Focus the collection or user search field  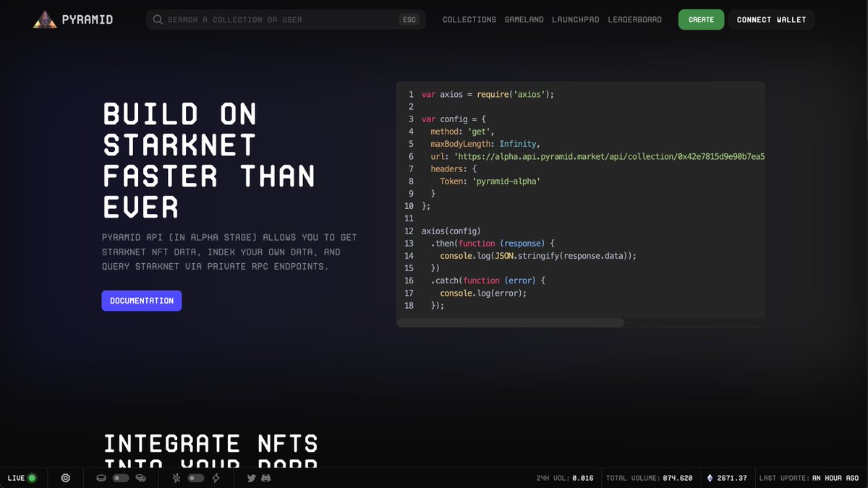[x=286, y=20]
